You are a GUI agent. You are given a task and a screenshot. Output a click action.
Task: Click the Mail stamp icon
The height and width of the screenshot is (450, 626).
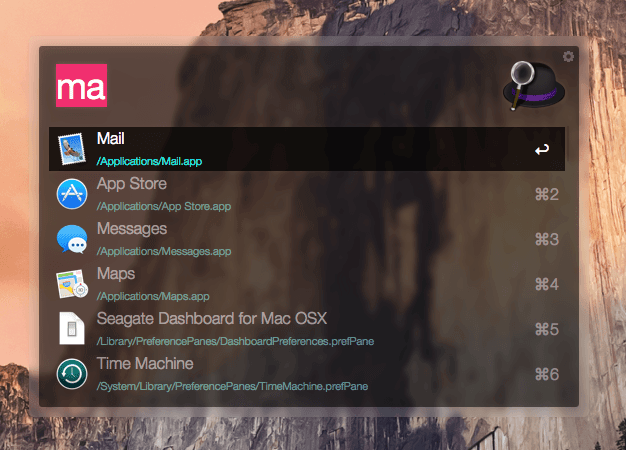click(72, 149)
